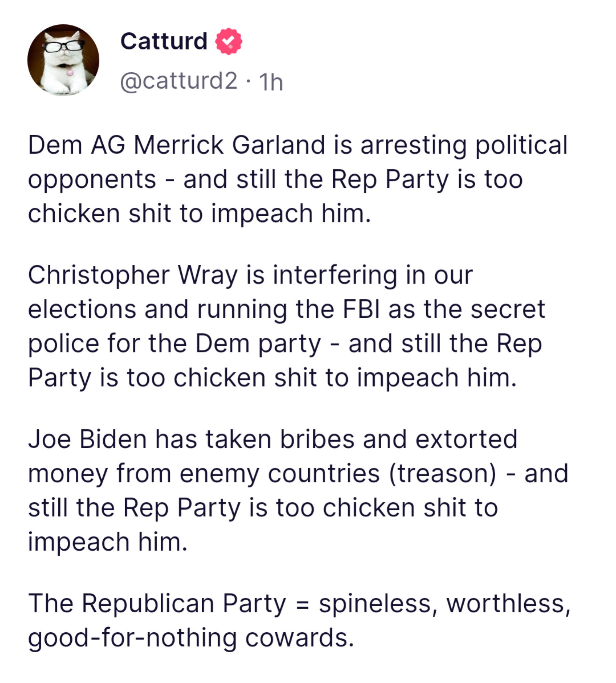Click the words Dem AG at post start
This screenshot has width=616, height=683.
[76, 145]
